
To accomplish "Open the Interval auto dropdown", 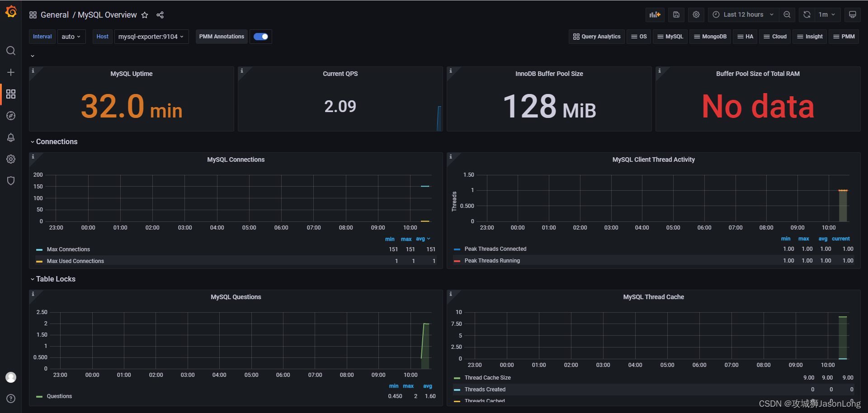I will tap(71, 37).
